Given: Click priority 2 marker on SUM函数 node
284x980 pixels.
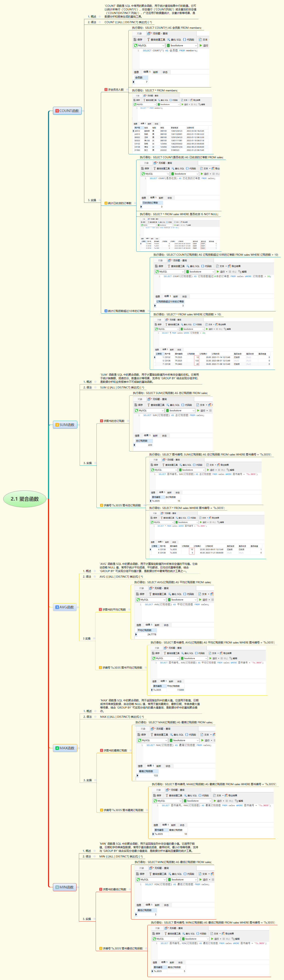Looking at the screenshot, I should point(57,425).
